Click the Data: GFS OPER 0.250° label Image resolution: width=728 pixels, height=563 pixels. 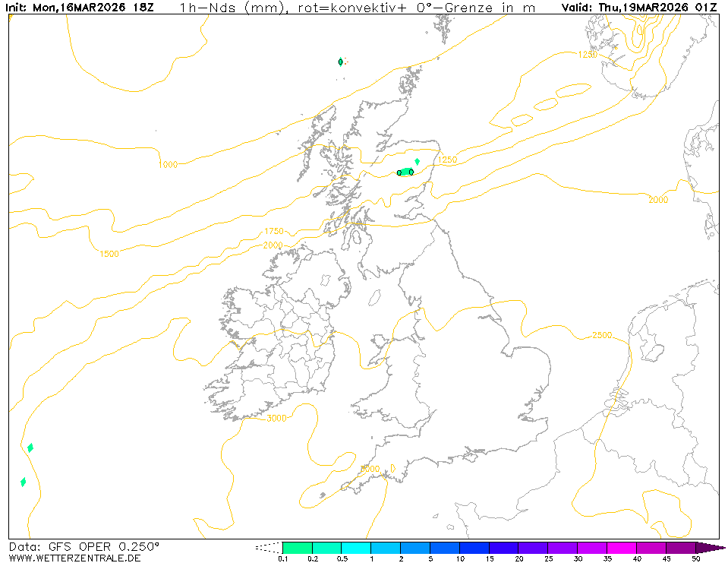point(84,546)
